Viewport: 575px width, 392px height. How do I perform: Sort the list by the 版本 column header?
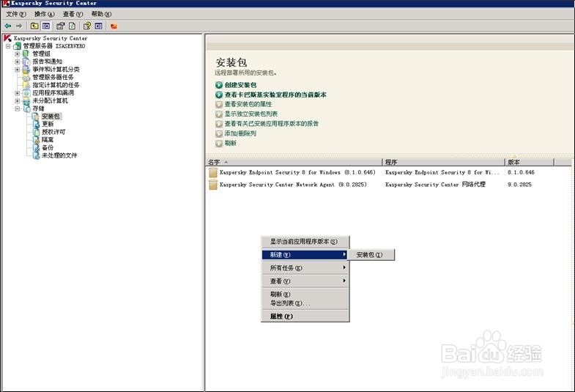click(x=530, y=162)
